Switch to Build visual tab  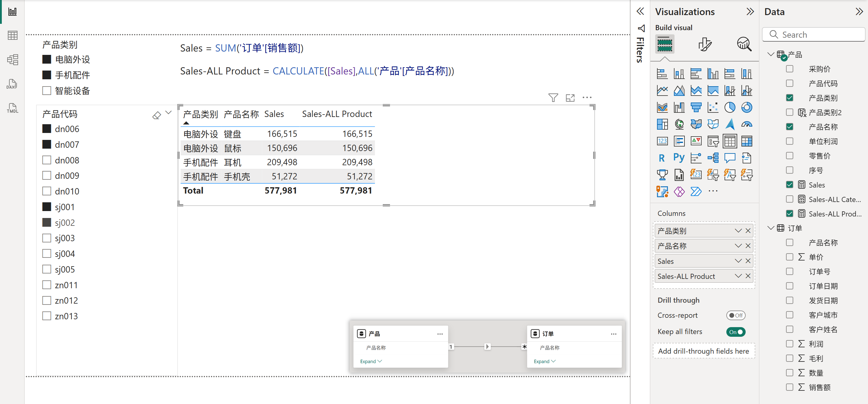(x=665, y=44)
